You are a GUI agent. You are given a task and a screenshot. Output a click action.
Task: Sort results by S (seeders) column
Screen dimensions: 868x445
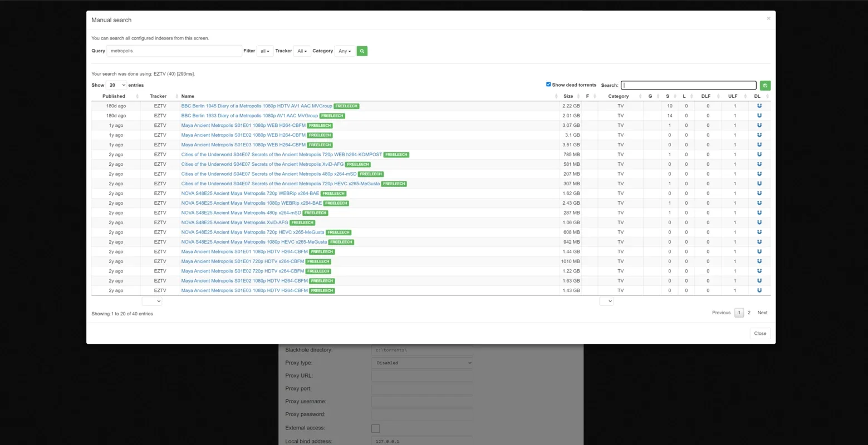[669, 96]
